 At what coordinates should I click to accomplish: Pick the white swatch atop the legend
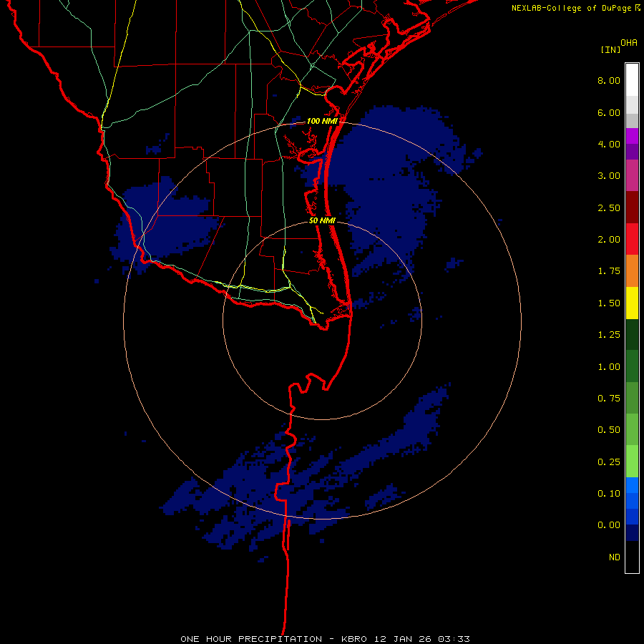(x=632, y=80)
